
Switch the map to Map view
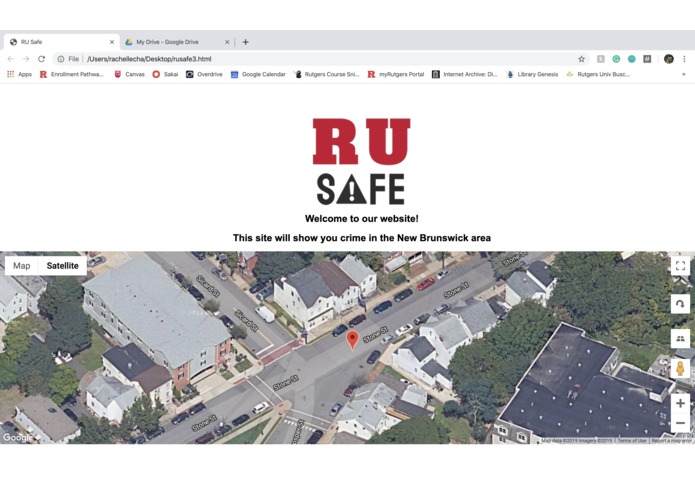[22, 266]
